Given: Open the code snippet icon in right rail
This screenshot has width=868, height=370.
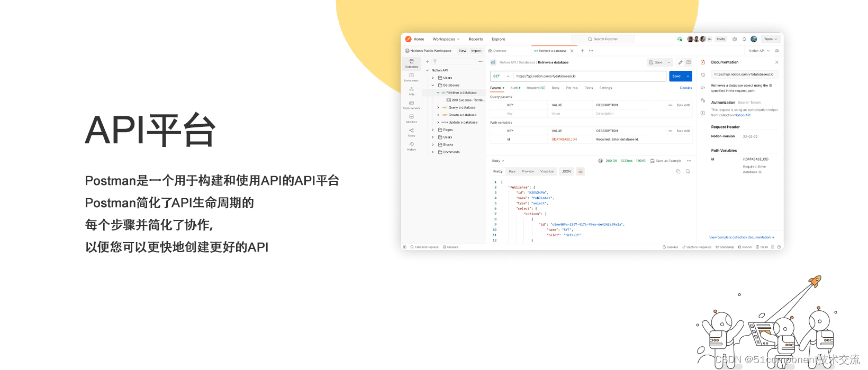Looking at the screenshot, I should click(703, 88).
